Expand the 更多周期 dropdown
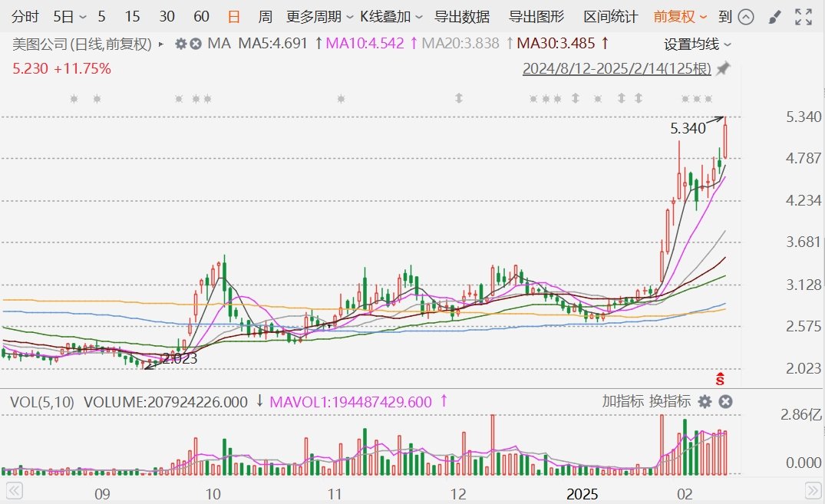 319,17
